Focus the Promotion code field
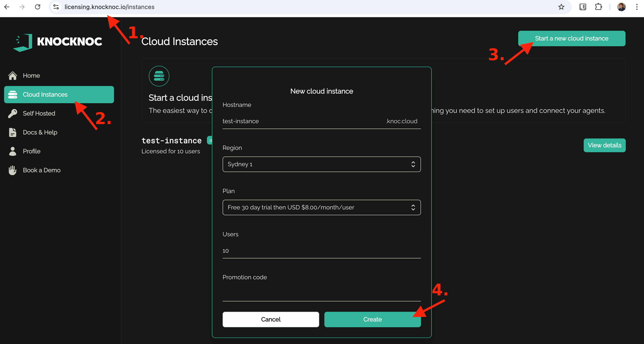644x344 pixels. 321,293
